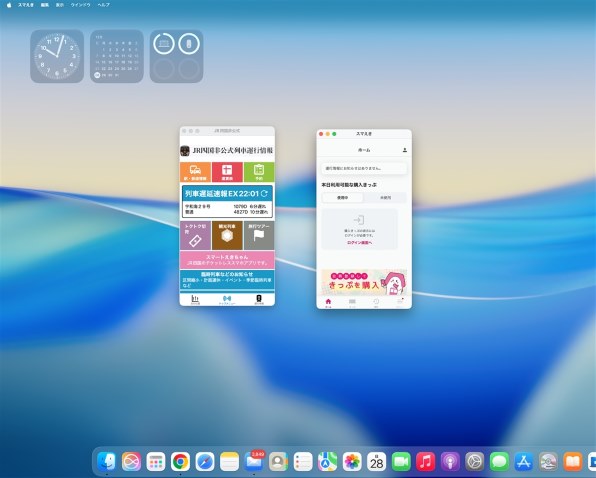Open the profile person icon in スマえき window
596x478 pixels.
pyautogui.click(x=405, y=150)
